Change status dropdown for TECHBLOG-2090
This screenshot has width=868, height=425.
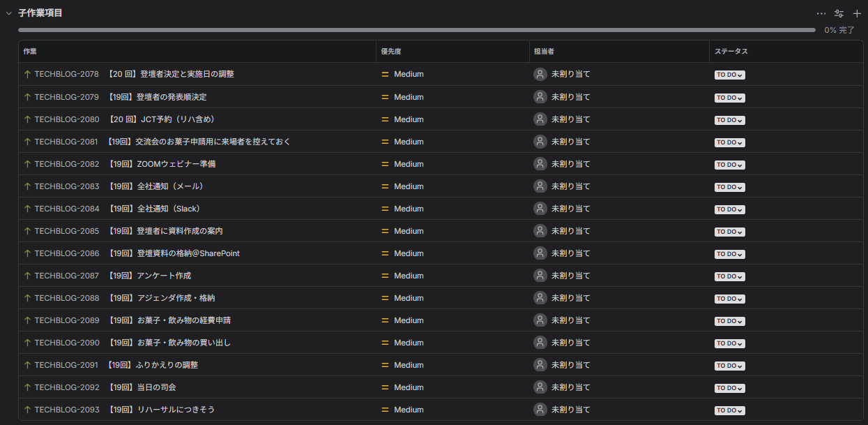point(729,343)
